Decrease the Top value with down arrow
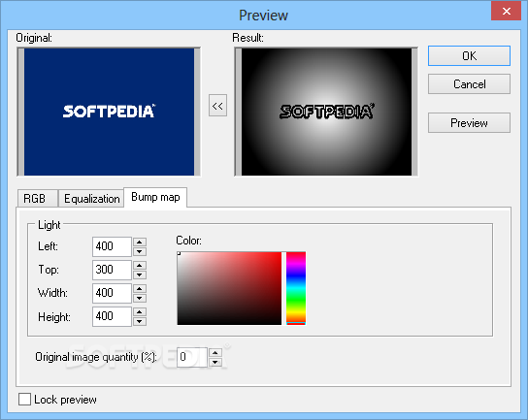This screenshot has width=528, height=420. click(140, 275)
